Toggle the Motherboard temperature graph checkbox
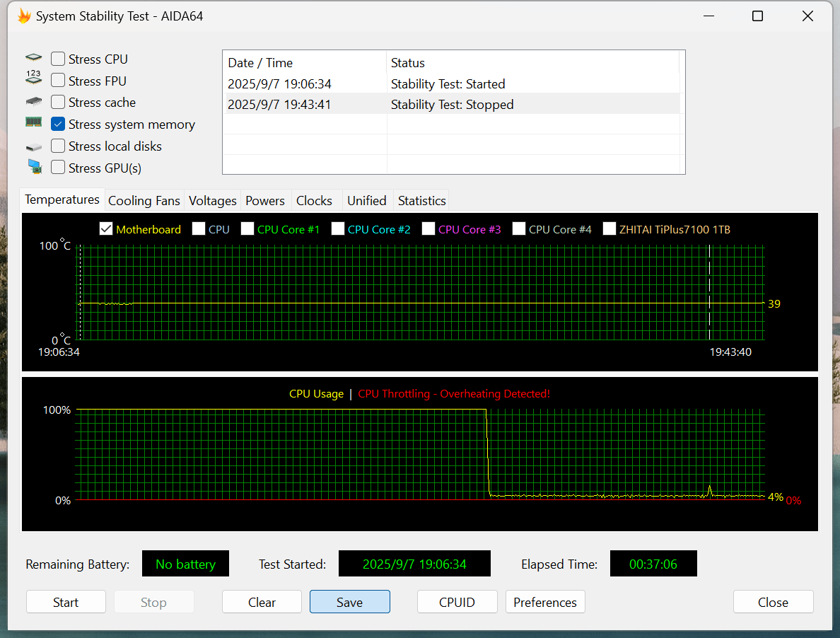Image resolution: width=840 pixels, height=638 pixels. pos(106,229)
